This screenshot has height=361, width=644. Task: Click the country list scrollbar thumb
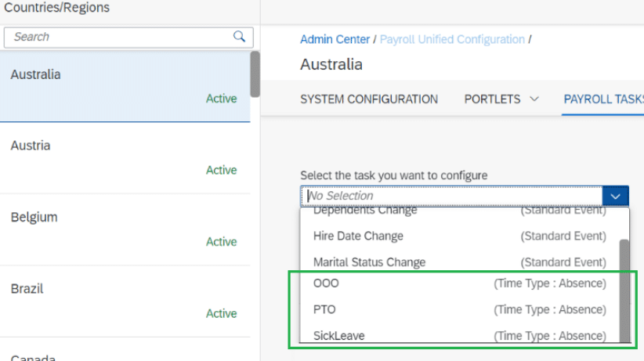coord(255,74)
